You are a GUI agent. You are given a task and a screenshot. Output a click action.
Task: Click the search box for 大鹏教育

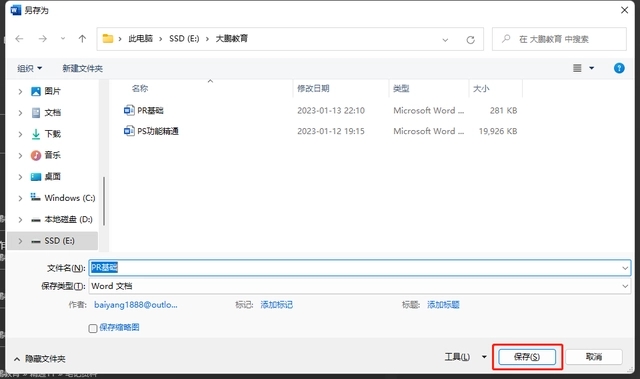point(559,39)
